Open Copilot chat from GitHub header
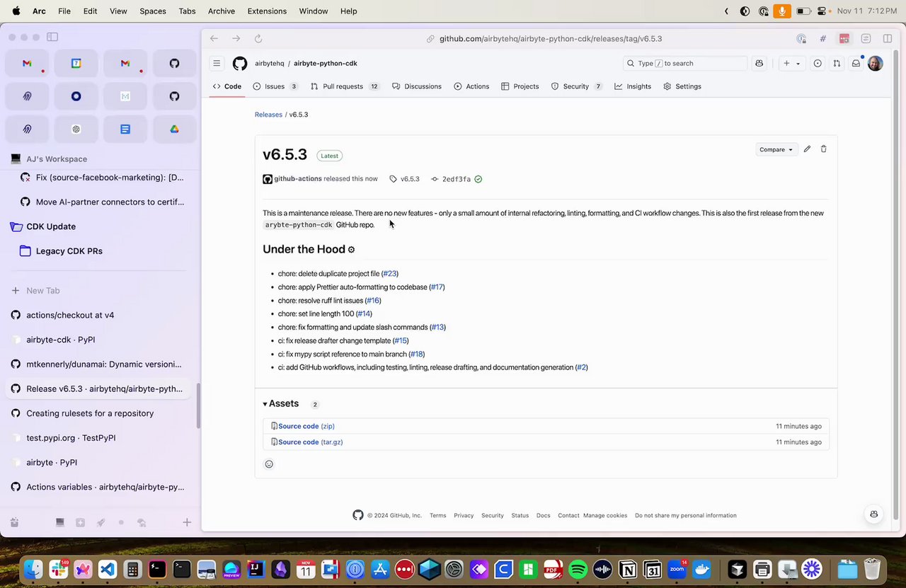This screenshot has height=588, width=906. (x=759, y=64)
